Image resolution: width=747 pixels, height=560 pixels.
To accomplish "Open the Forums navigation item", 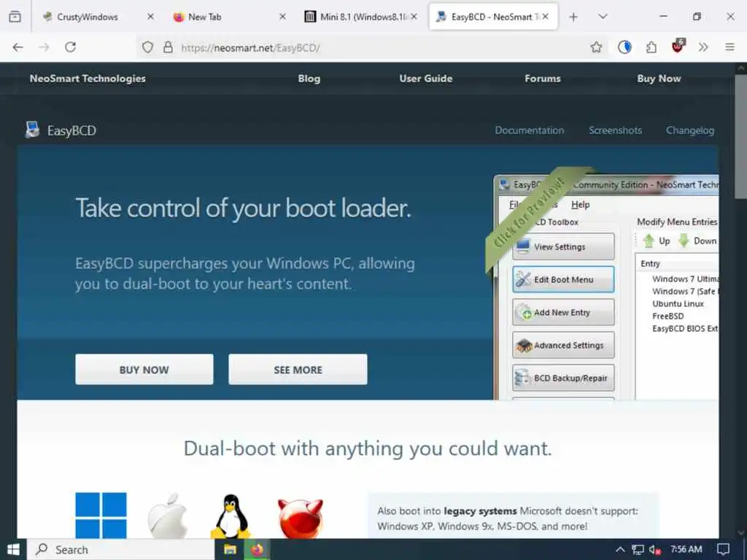I will pos(543,79).
